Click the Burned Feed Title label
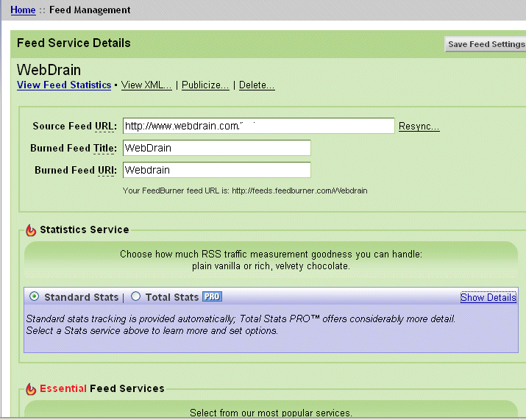This screenshot has width=526, height=420. [x=74, y=148]
